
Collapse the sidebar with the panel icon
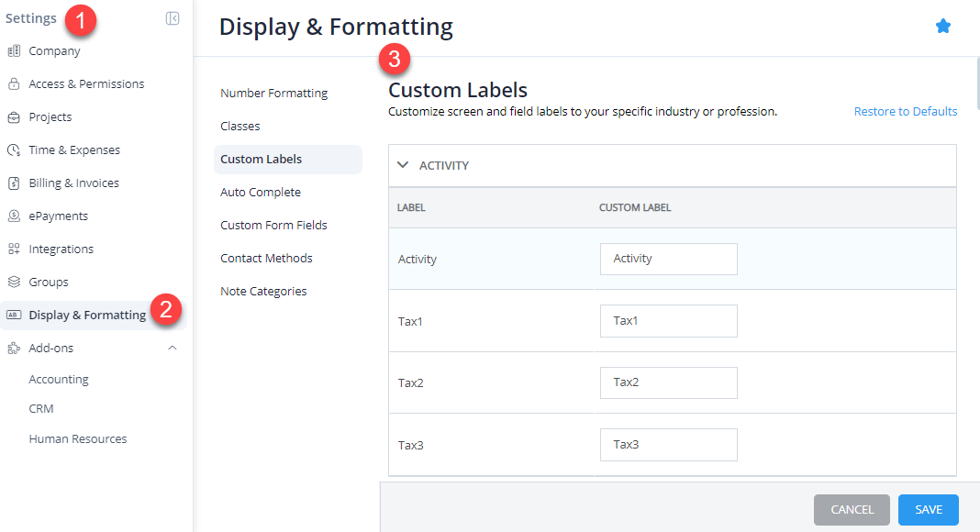[x=172, y=17]
